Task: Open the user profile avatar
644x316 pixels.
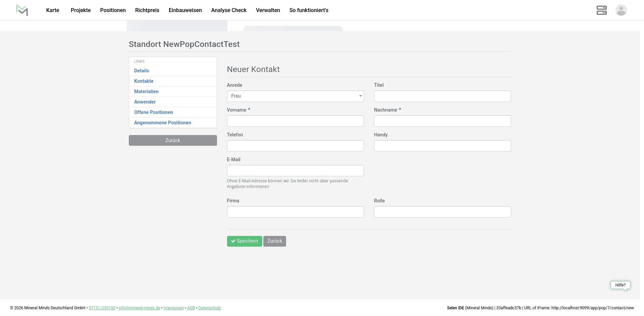Action: (621, 10)
